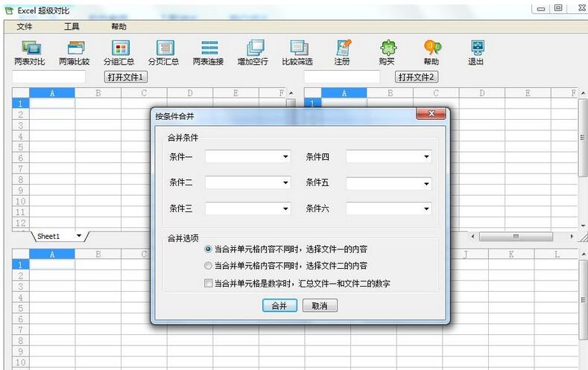
Task: Select the 两表连接 icon
Action: (209, 53)
